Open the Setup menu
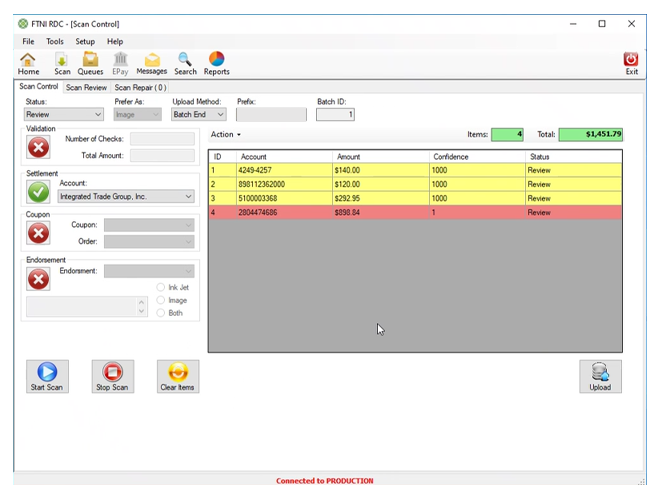Image resolution: width=659 pixels, height=492 pixels. pos(85,42)
